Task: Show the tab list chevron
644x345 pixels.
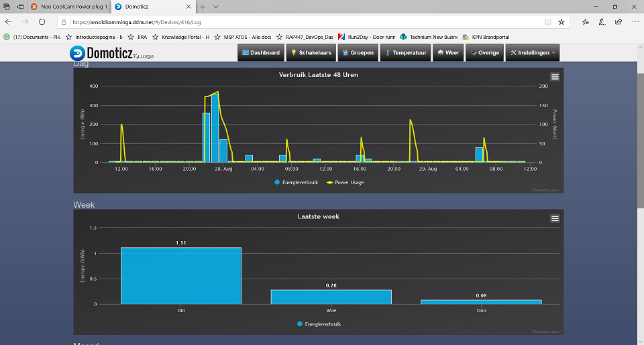Action: 215,7
